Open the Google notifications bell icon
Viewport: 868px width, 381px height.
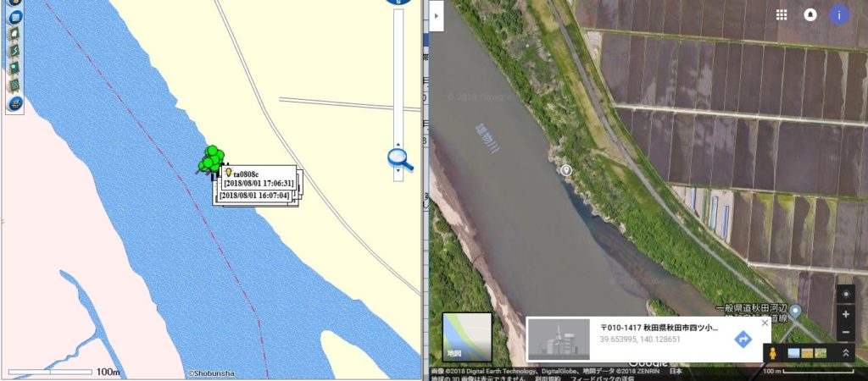point(810,15)
